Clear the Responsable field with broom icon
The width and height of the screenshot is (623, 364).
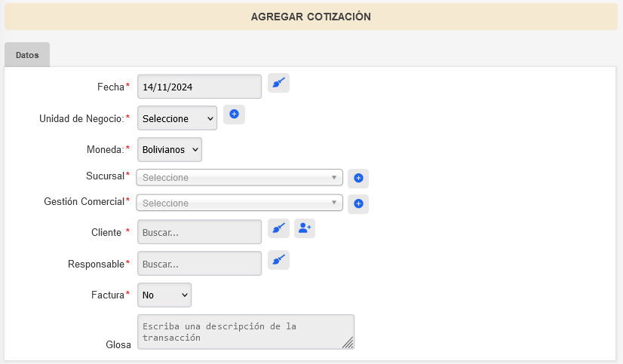pyautogui.click(x=278, y=260)
